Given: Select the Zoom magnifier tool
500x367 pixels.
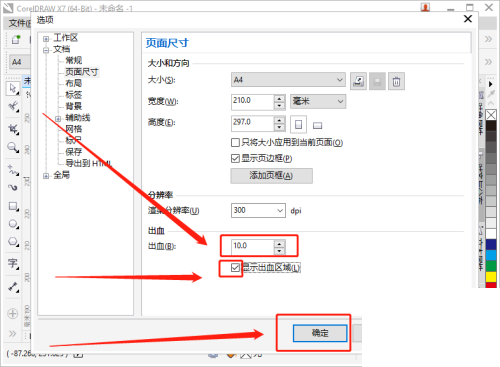Looking at the screenshot, I should coord(13,147).
